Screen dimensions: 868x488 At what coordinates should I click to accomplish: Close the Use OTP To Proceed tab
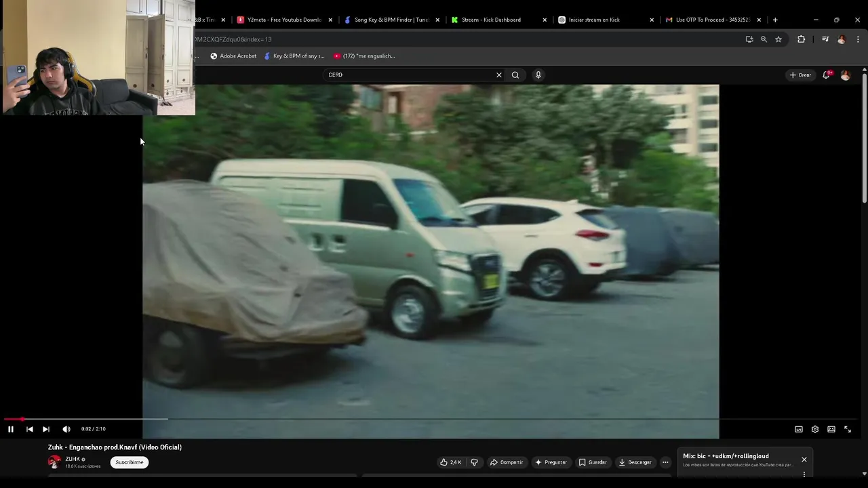tap(759, 20)
